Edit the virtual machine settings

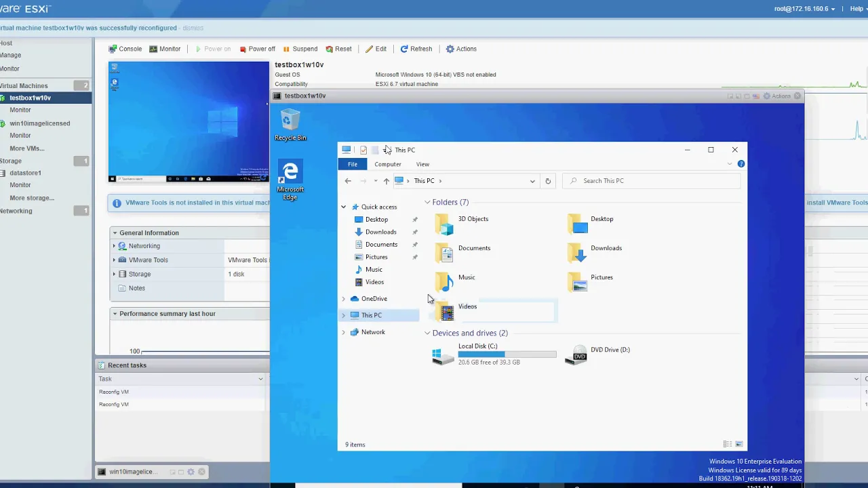pos(376,49)
